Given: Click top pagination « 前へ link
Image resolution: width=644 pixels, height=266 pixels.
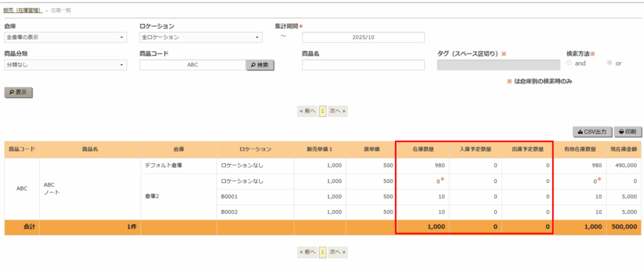Looking at the screenshot, I should (x=308, y=111).
